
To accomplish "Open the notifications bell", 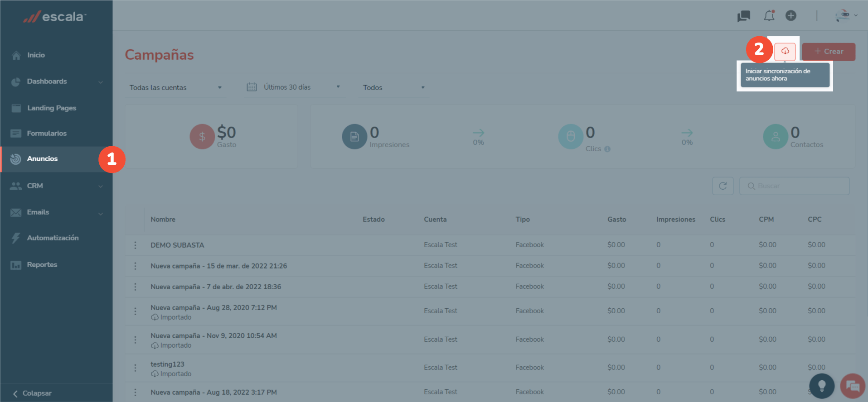I will [x=769, y=16].
